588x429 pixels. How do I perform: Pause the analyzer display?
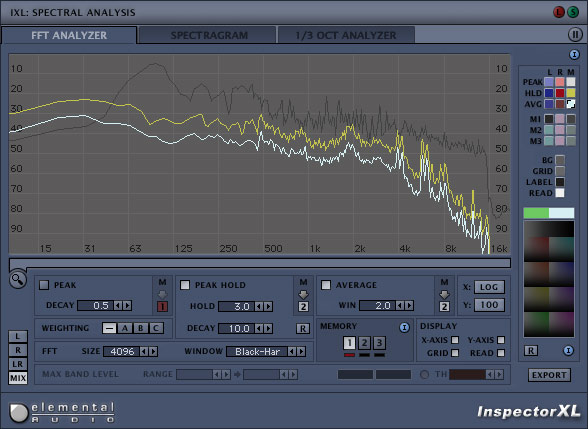click(x=575, y=34)
